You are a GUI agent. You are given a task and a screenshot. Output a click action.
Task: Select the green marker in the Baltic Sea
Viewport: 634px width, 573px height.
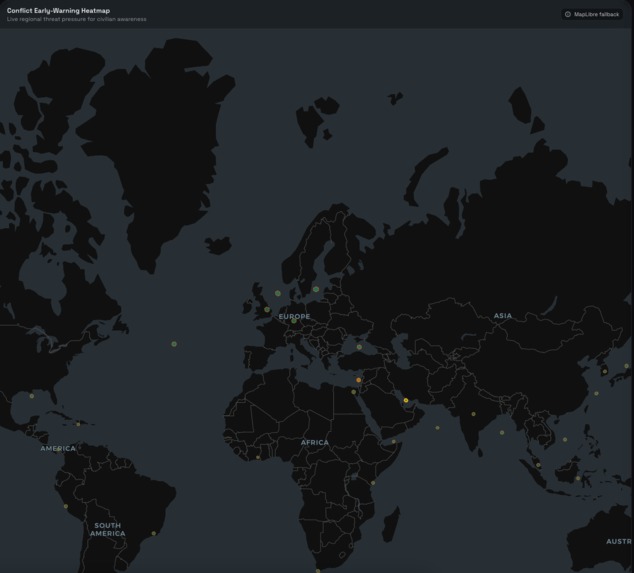316,289
